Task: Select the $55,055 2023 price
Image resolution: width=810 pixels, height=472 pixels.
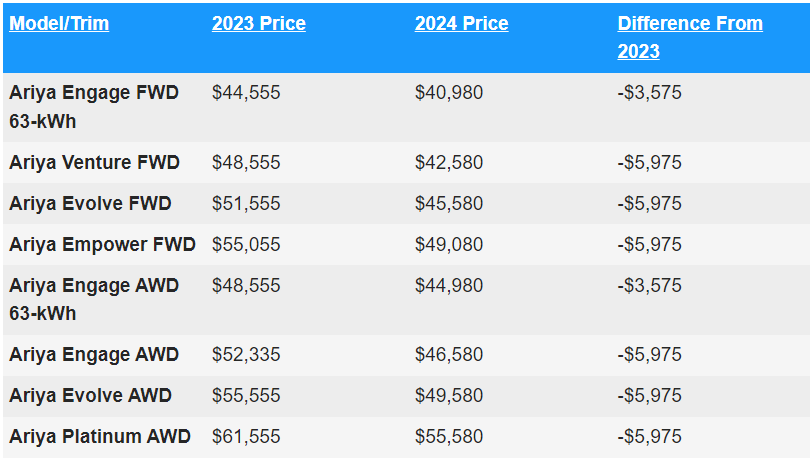Action: coord(246,244)
